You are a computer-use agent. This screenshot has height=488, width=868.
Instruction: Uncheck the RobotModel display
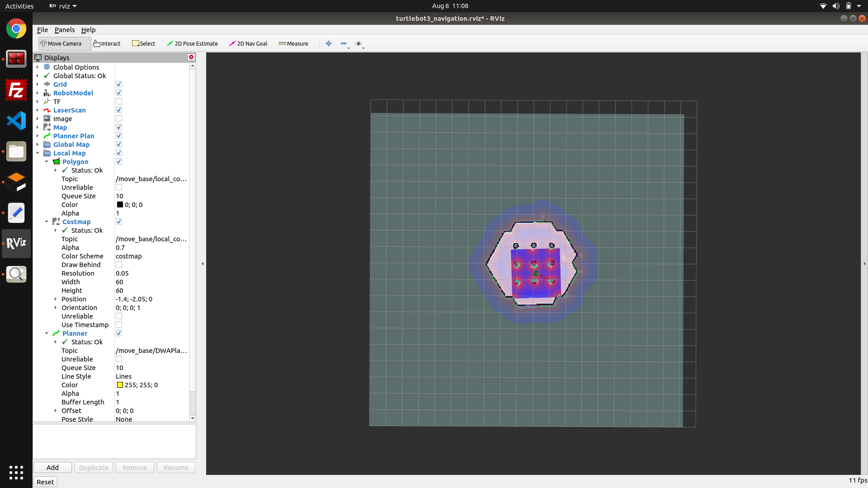click(119, 93)
